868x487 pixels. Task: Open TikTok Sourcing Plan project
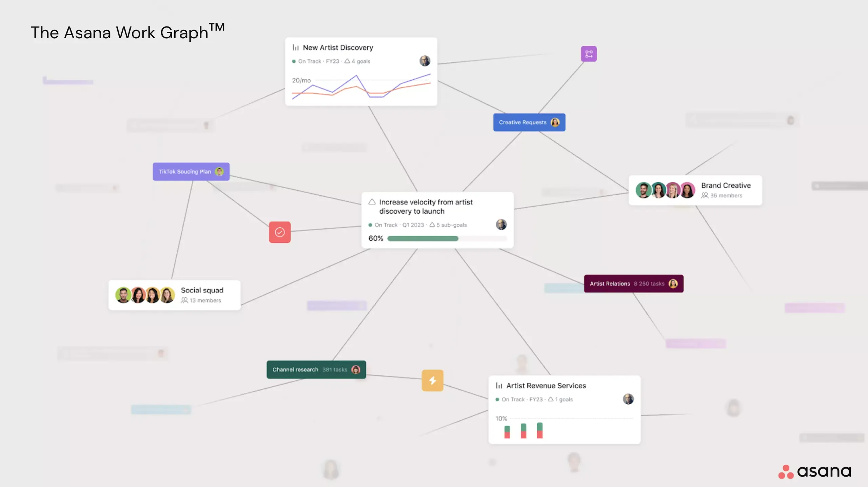pyautogui.click(x=190, y=171)
